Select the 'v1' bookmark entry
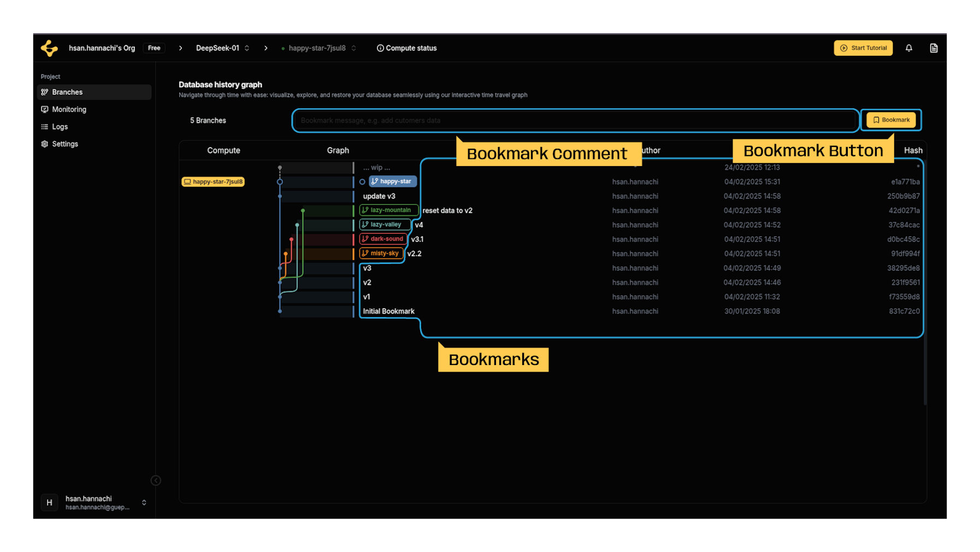 367,297
